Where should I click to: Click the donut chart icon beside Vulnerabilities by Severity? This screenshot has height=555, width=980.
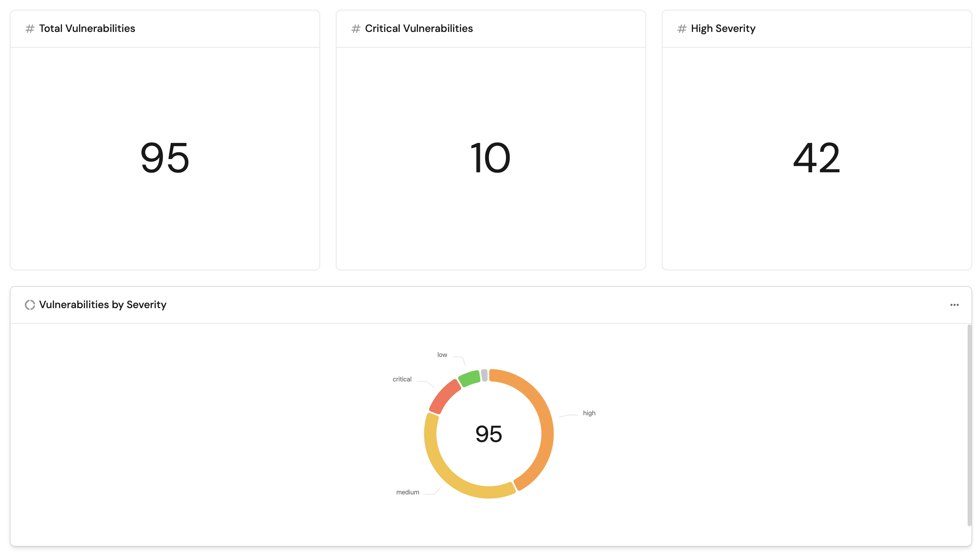30,305
